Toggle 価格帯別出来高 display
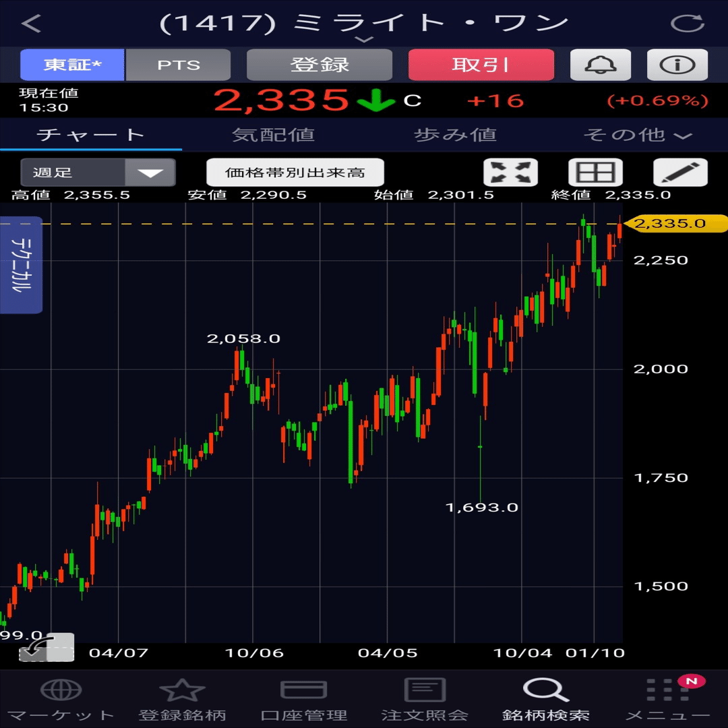Viewport: 728px width, 728px height. click(x=295, y=173)
